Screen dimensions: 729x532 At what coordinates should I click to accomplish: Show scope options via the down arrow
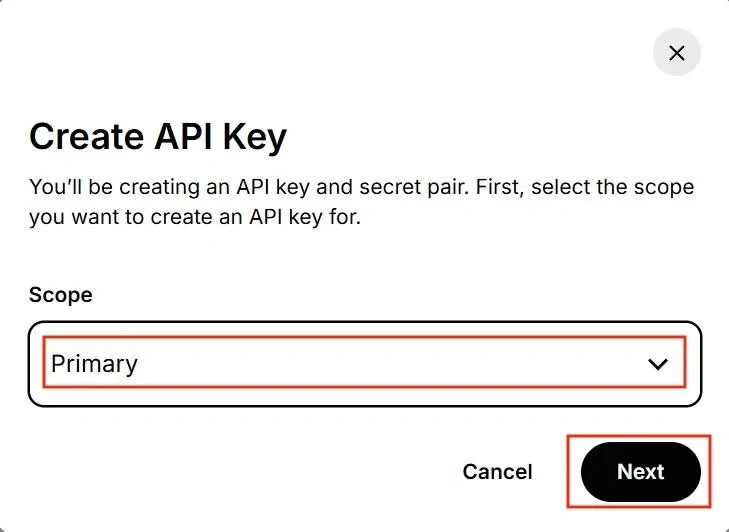point(658,365)
